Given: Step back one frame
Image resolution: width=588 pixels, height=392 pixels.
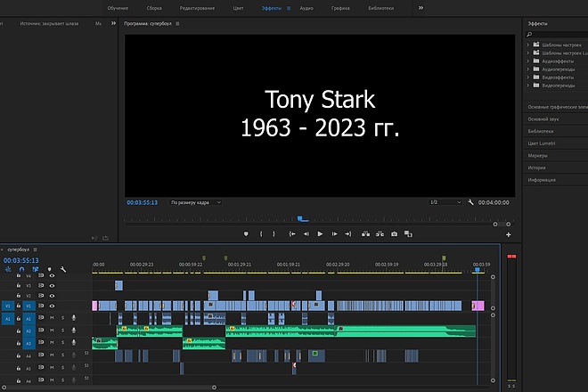Looking at the screenshot, I should [x=306, y=233].
